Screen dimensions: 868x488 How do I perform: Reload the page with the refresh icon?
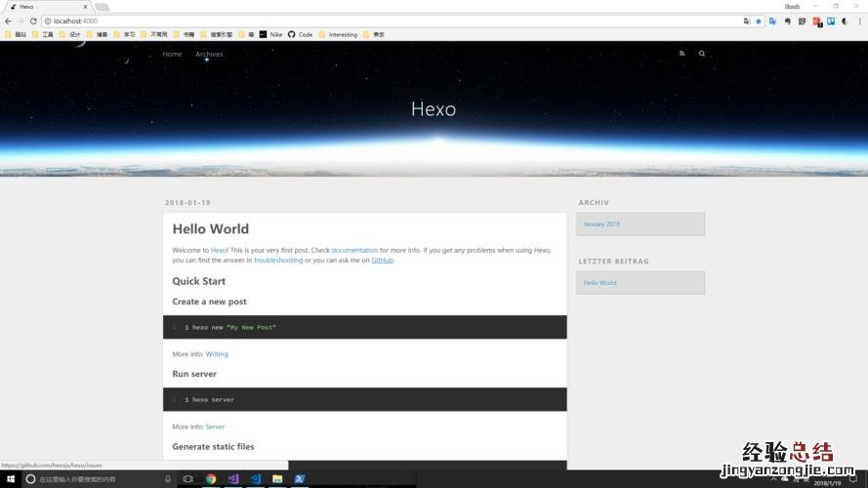pos(33,20)
